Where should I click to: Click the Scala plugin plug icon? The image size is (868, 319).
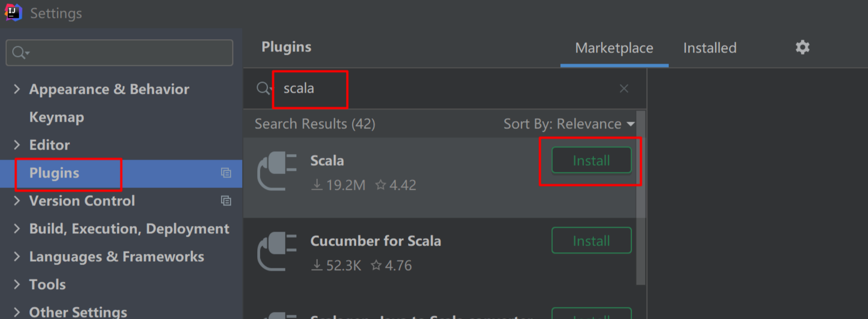coord(278,170)
